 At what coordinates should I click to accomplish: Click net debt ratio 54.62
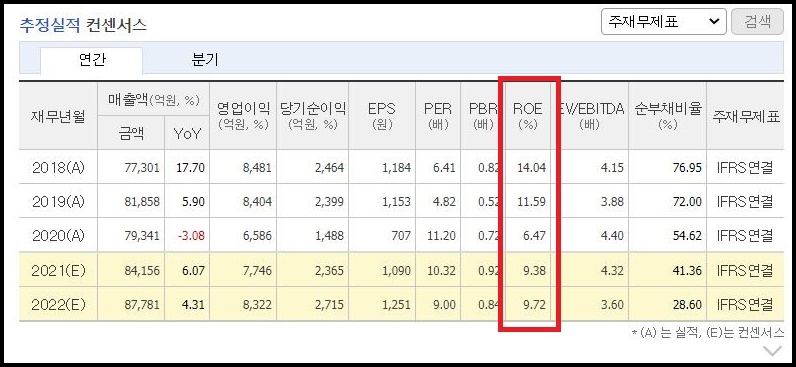pyautogui.click(x=686, y=236)
